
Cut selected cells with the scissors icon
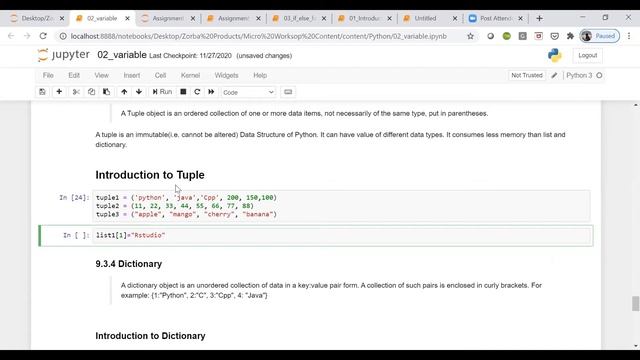pos(76,92)
